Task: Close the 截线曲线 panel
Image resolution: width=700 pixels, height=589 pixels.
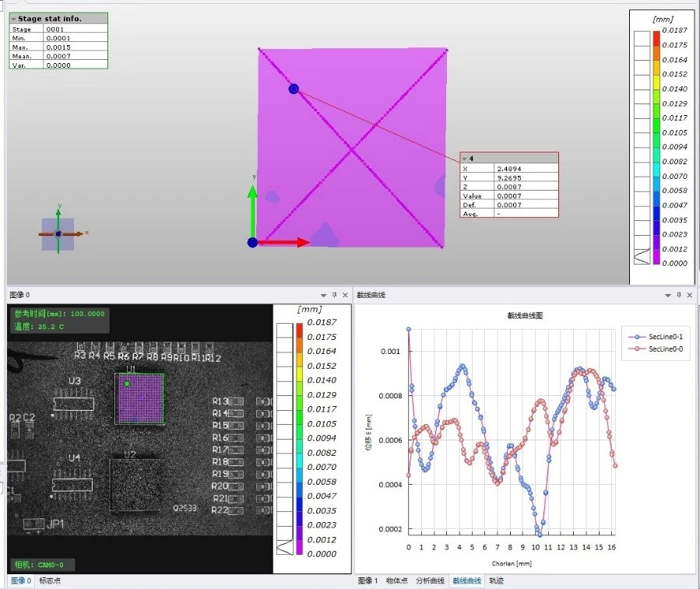Action: pos(690,295)
